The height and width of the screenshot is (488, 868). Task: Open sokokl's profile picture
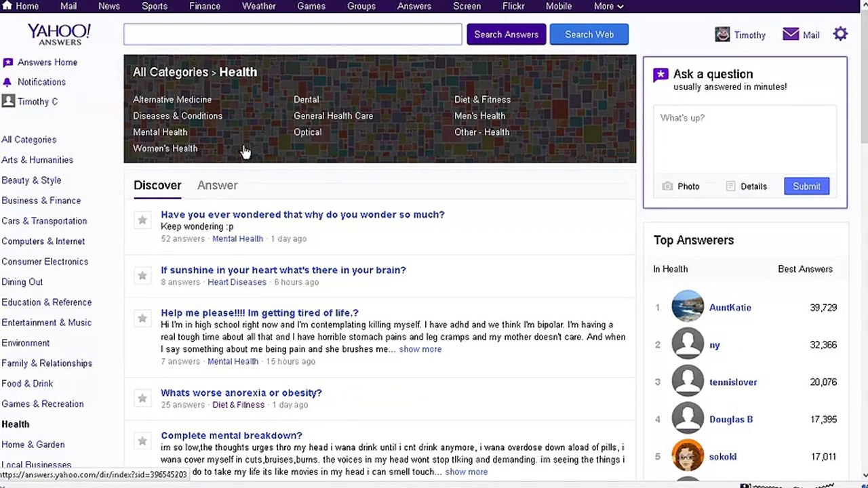(688, 455)
